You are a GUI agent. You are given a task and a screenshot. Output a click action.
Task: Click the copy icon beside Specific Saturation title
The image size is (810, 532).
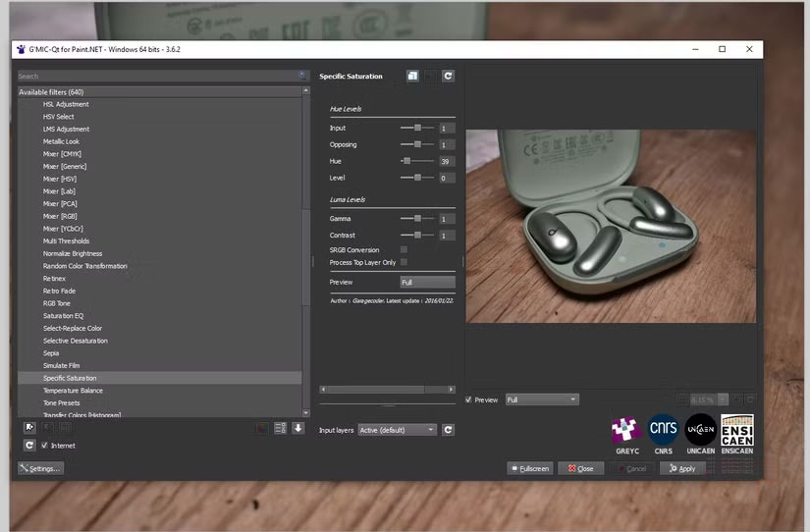pos(412,76)
